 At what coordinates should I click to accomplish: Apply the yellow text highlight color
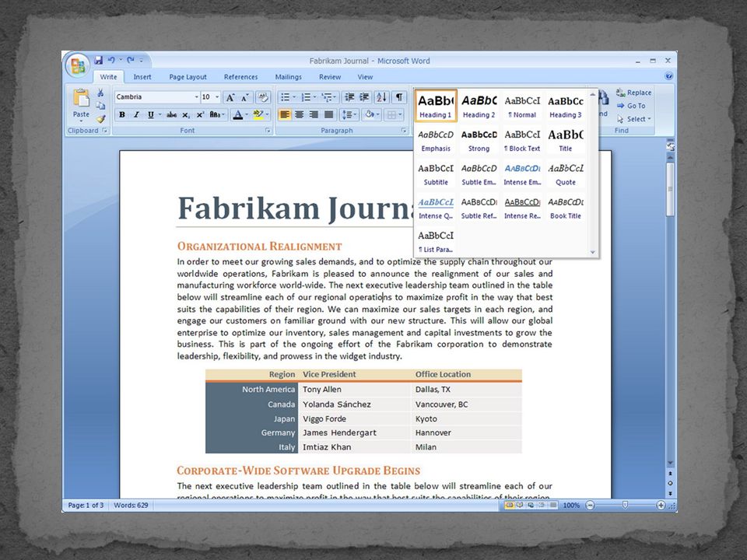pyautogui.click(x=258, y=115)
